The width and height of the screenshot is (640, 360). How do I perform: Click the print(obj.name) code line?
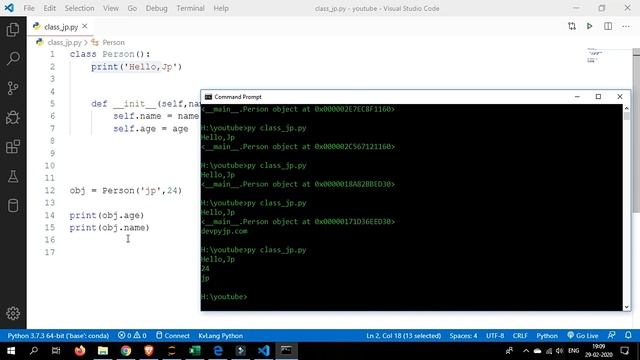(x=109, y=227)
